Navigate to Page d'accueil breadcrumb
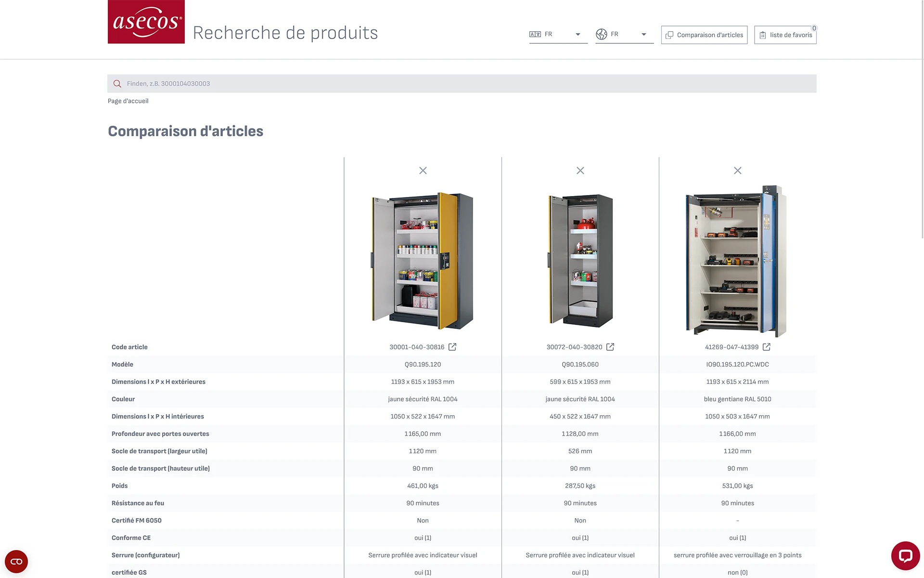Image resolution: width=924 pixels, height=578 pixels. click(128, 101)
